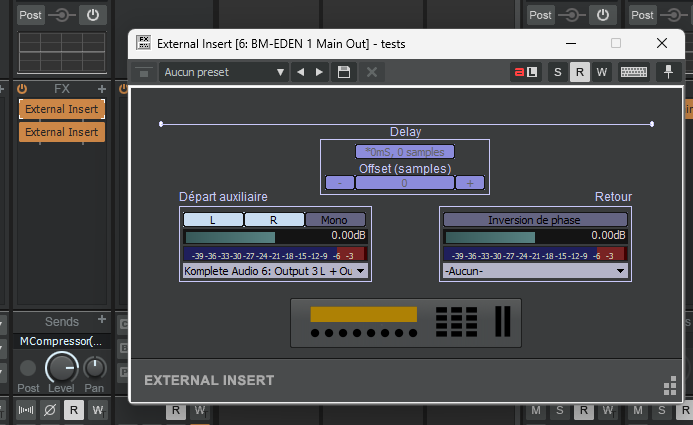Select the first External Insert in FX rack
693x425 pixels.
(62, 109)
